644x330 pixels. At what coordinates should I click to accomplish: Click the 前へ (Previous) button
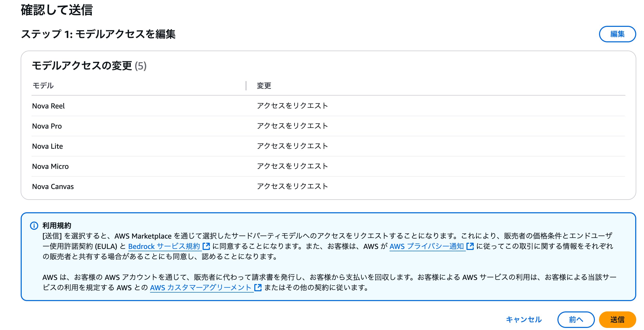coord(576,319)
